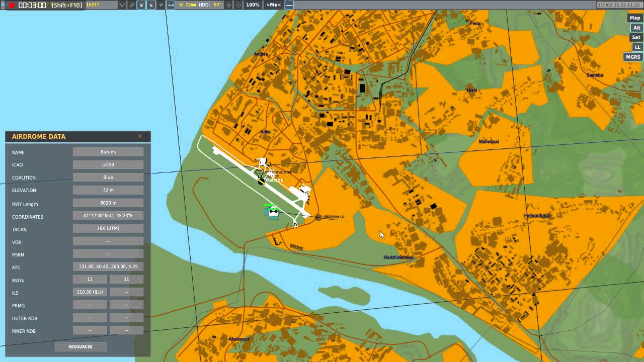Click the 430.0 kHz LU NDB beacon symbol
Screen dimensions: 644x362
point(318,217)
